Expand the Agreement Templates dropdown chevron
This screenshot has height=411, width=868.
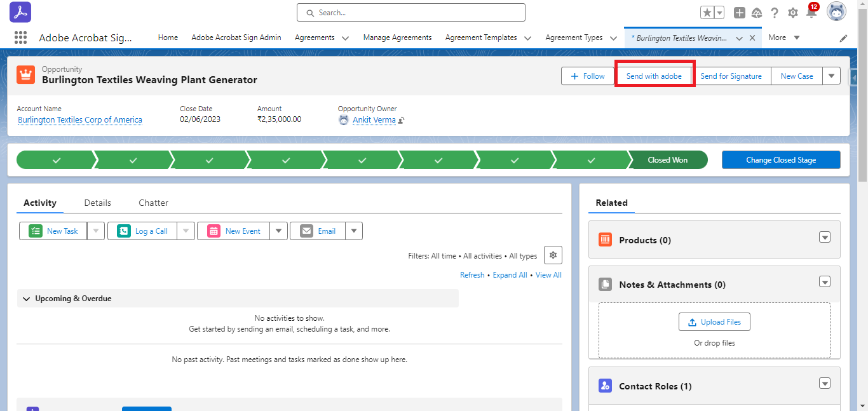[527, 38]
